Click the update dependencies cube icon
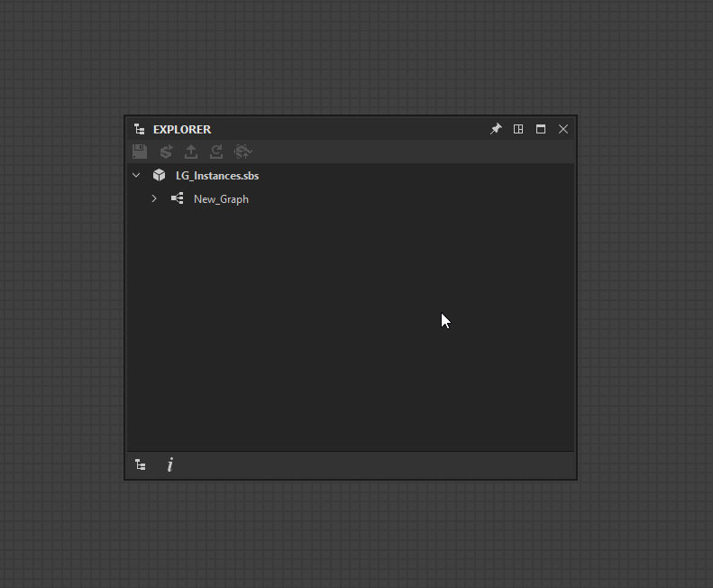 242,152
